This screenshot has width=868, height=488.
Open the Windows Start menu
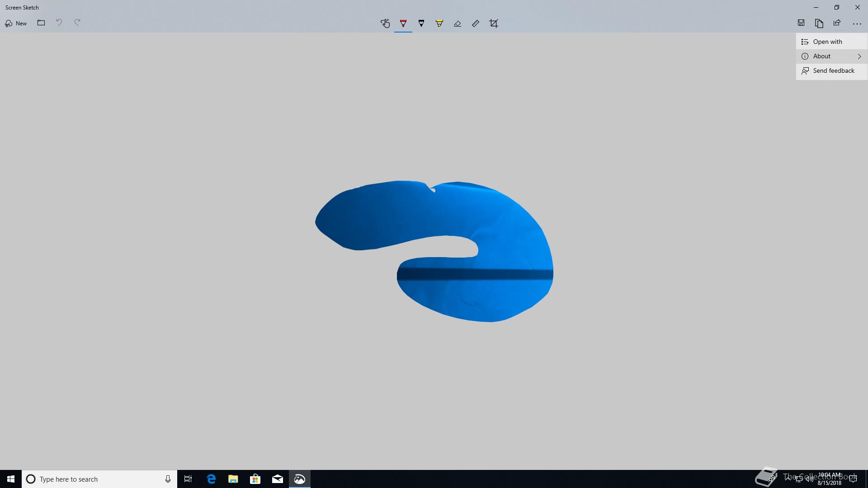coord(11,479)
